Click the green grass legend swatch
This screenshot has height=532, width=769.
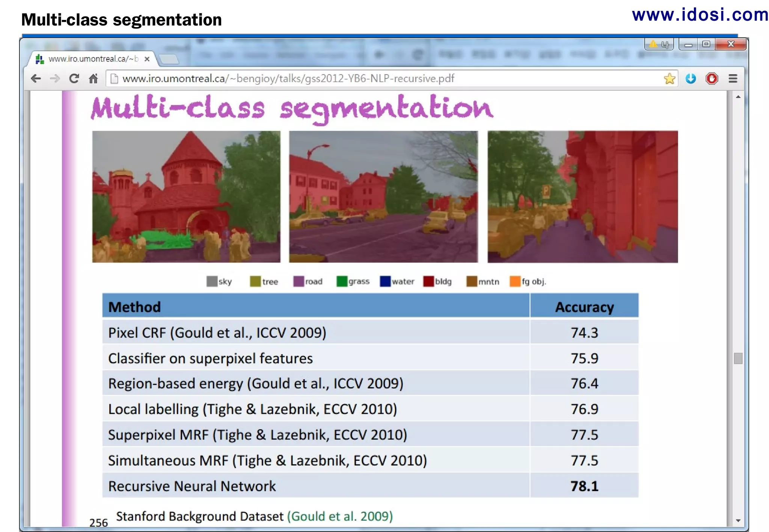(x=342, y=281)
